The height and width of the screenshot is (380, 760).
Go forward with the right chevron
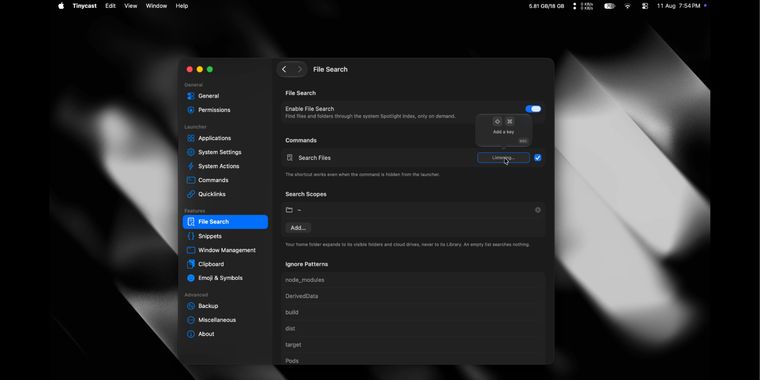[x=300, y=69]
